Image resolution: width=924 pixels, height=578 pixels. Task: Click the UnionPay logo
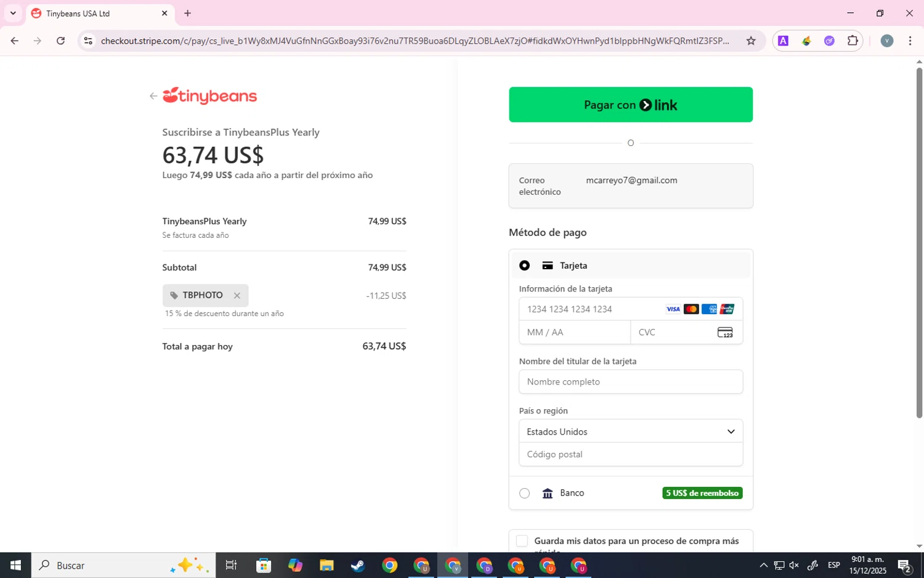727,309
